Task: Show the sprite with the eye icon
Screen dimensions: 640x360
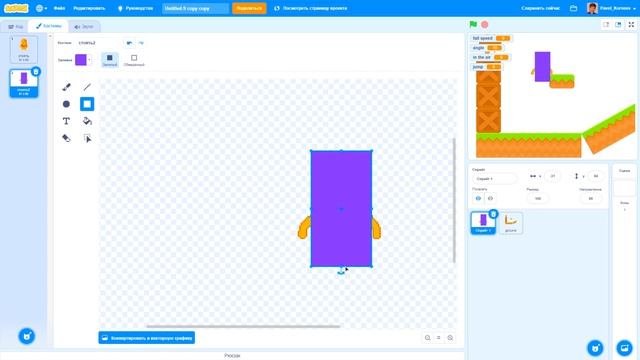Action: pyautogui.click(x=478, y=198)
